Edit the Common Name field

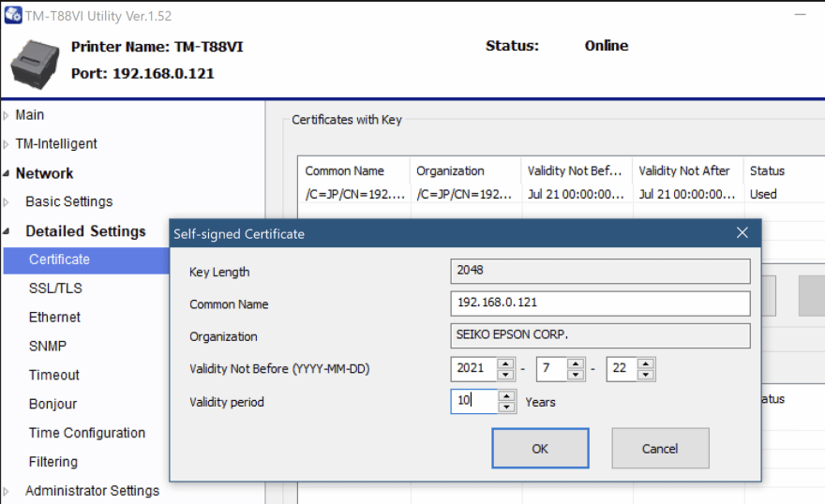click(600, 304)
